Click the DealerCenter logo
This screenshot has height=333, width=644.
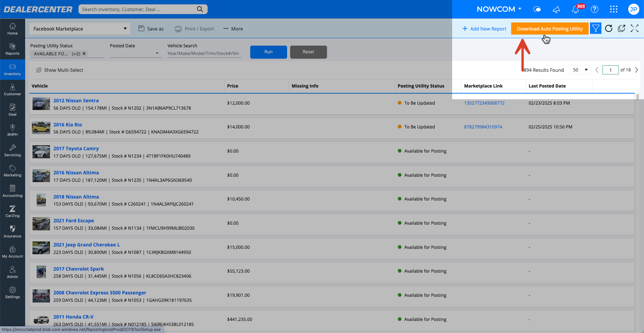click(x=38, y=9)
